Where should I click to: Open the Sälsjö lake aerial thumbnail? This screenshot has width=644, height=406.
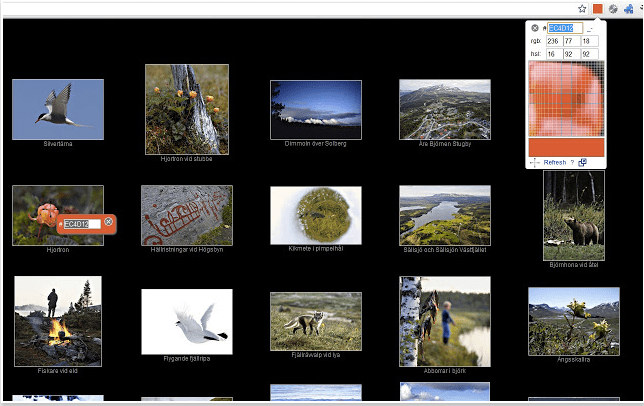click(x=445, y=215)
